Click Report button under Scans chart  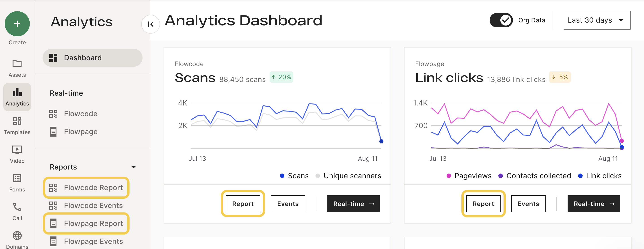(x=243, y=204)
